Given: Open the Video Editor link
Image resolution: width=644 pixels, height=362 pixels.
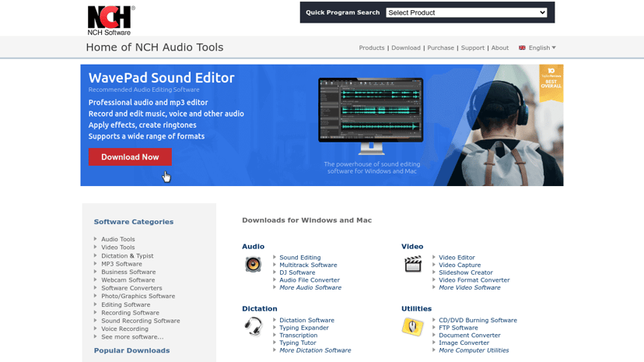Looking at the screenshot, I should (x=457, y=258).
